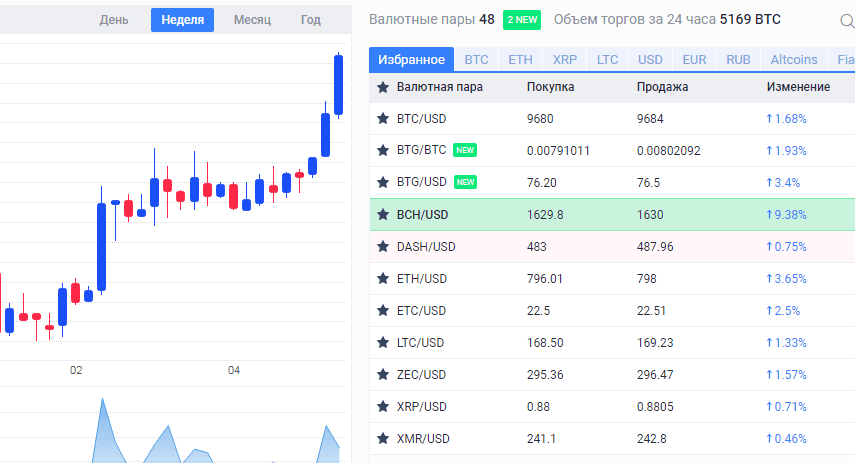This screenshot has height=463, width=855.
Task: Click the 2 NEW green badge
Action: click(x=522, y=20)
